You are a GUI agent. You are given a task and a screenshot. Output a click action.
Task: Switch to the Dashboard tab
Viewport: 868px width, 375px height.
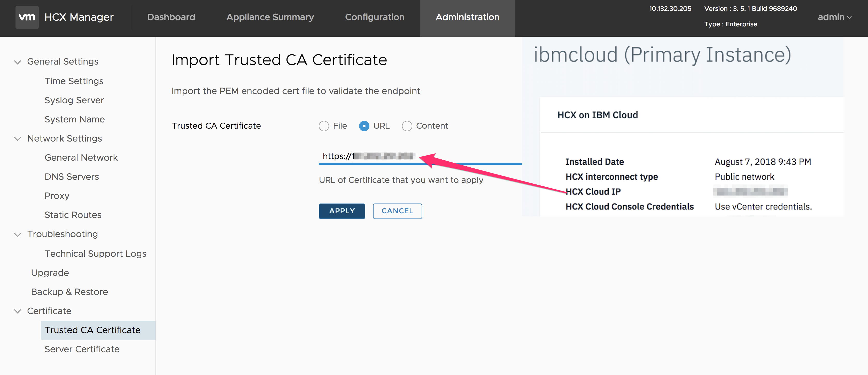[x=171, y=17]
